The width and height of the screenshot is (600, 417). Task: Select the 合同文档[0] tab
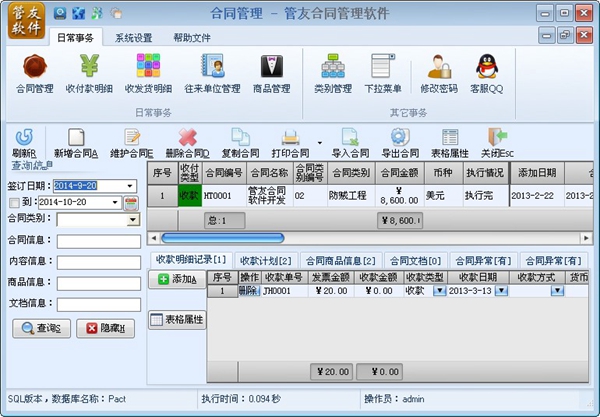click(x=415, y=261)
